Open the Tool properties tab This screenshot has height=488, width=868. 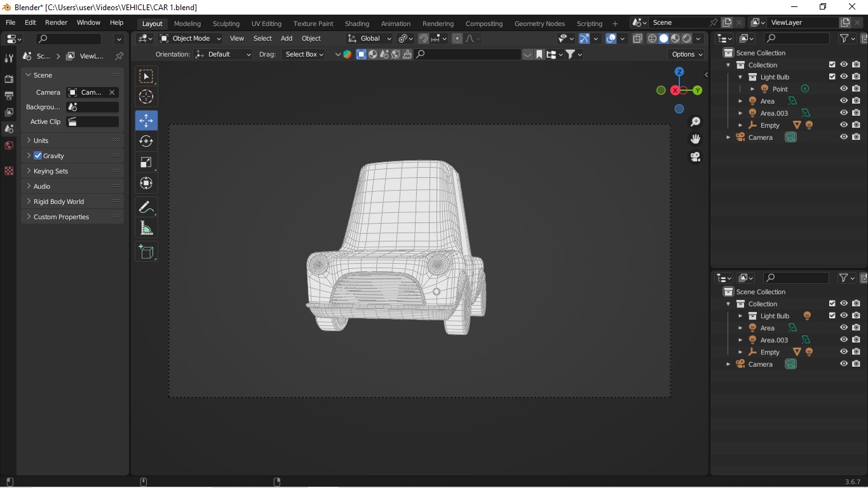(9, 58)
